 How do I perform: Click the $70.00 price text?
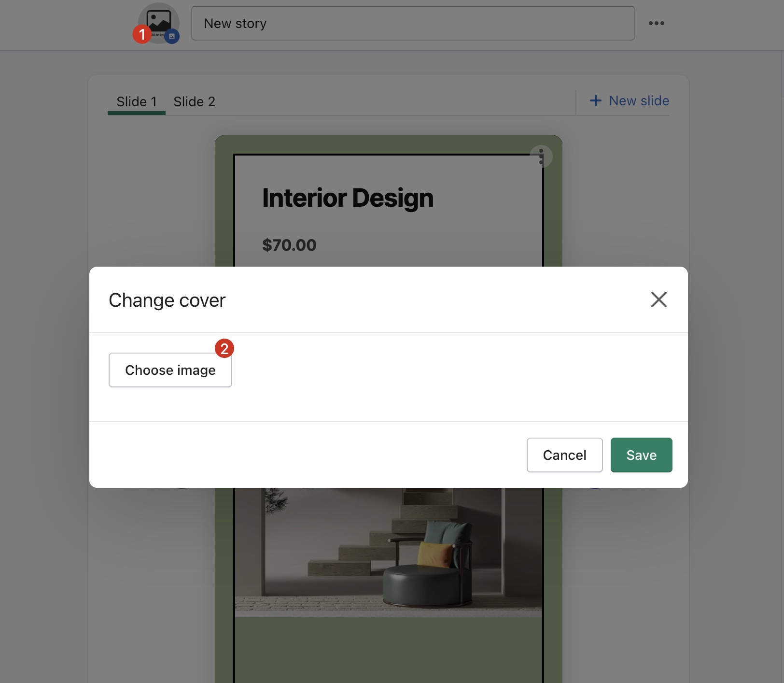tap(289, 245)
